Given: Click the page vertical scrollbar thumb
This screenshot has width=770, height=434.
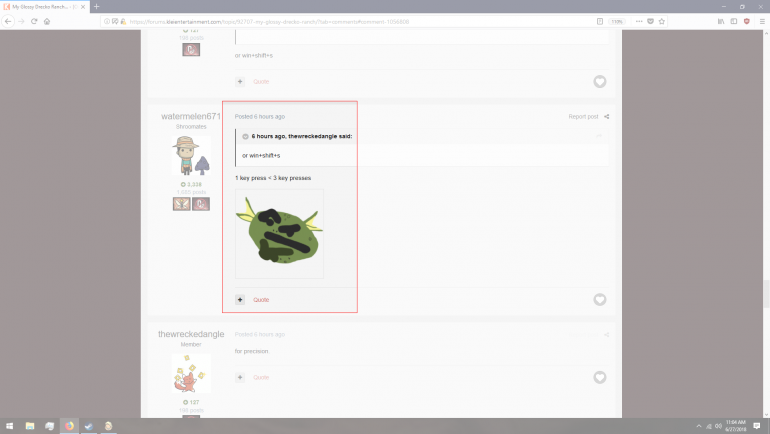Looking at the screenshot, I should tap(766, 294).
